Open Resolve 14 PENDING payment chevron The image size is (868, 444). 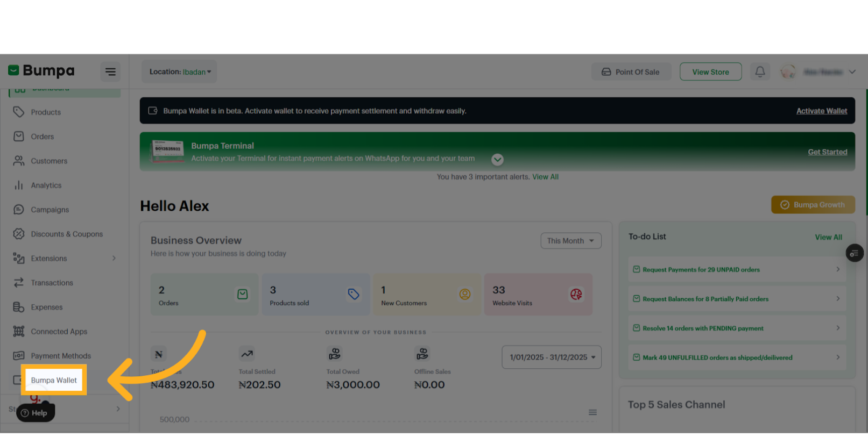click(838, 328)
